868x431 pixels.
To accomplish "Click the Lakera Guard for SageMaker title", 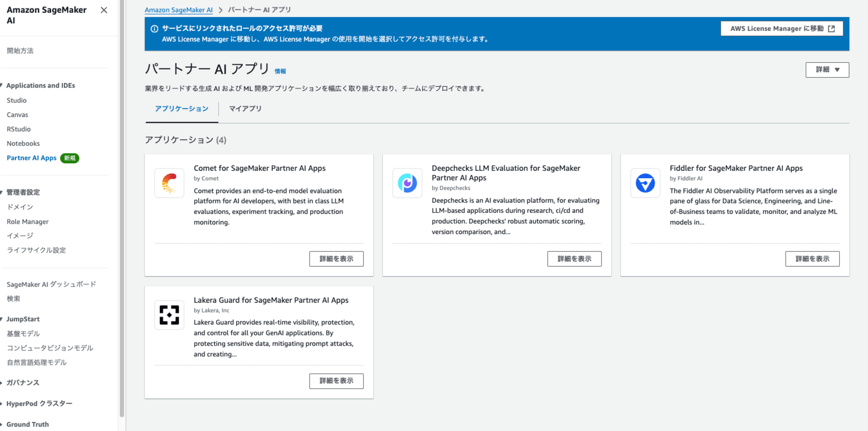I will [x=271, y=300].
